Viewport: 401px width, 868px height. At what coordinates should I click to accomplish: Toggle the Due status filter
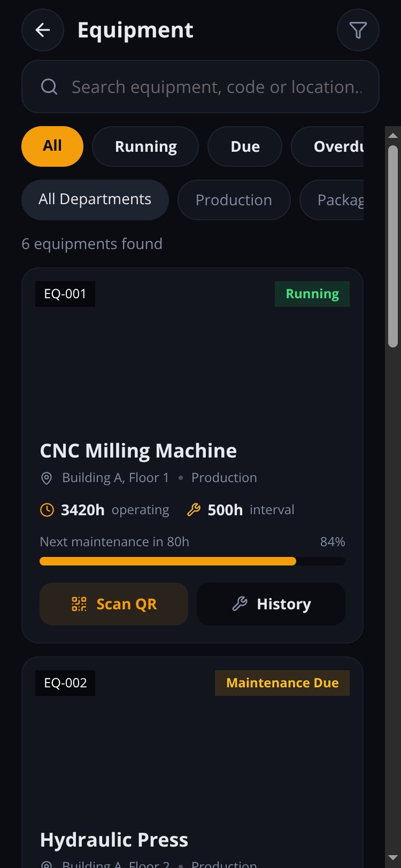click(245, 146)
